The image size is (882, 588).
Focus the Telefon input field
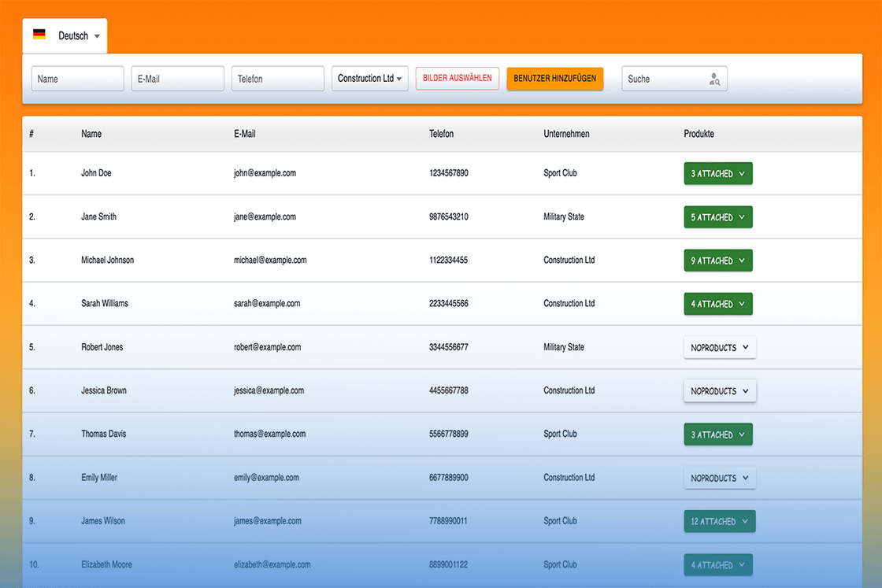tap(278, 79)
